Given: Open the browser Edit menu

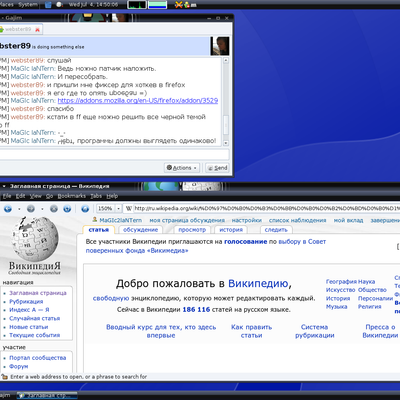Looking at the screenshot, I should (x=20, y=196).
